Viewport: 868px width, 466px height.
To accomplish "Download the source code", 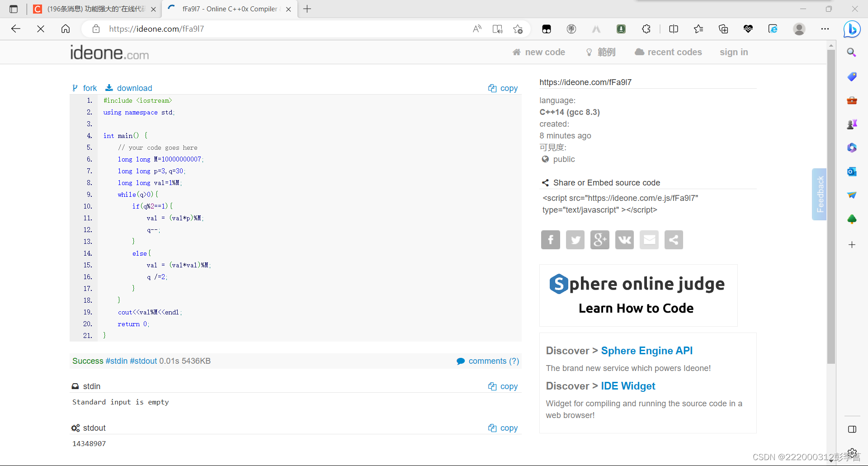I will click(x=129, y=88).
